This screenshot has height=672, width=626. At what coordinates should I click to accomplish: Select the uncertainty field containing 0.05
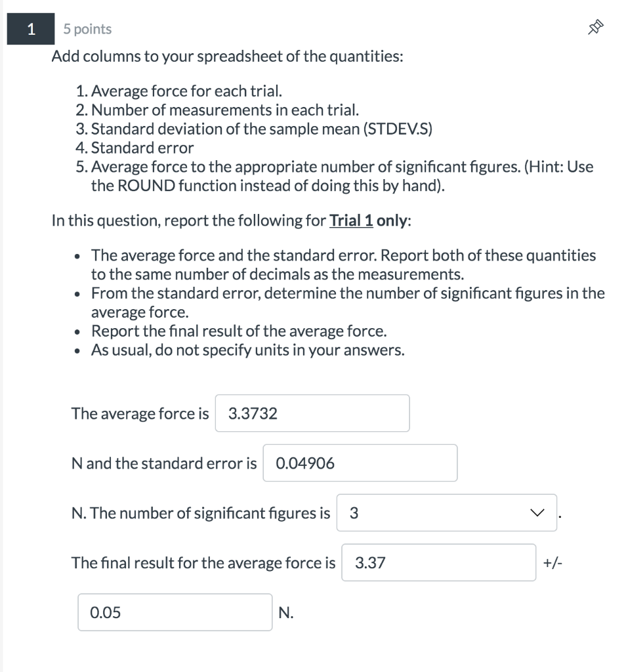click(175, 612)
